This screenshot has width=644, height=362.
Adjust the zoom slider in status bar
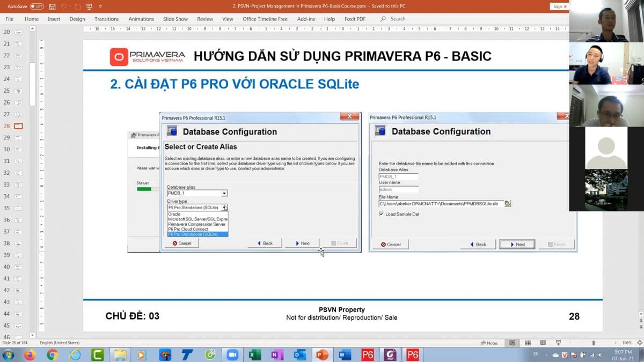[x=594, y=343]
